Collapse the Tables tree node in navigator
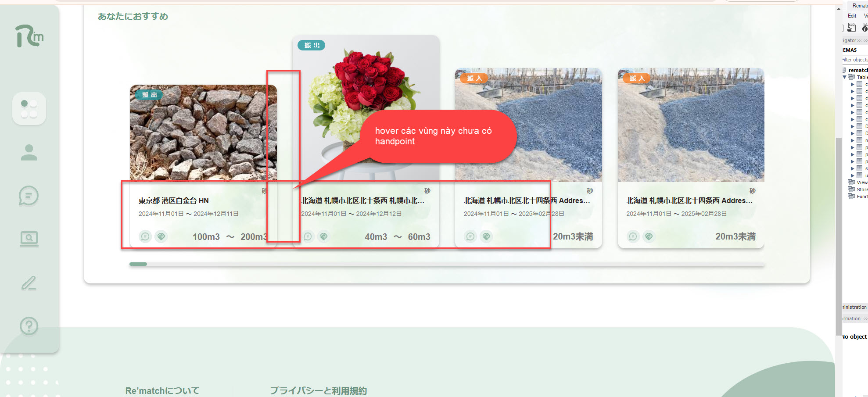The width and height of the screenshot is (868, 397). (845, 77)
